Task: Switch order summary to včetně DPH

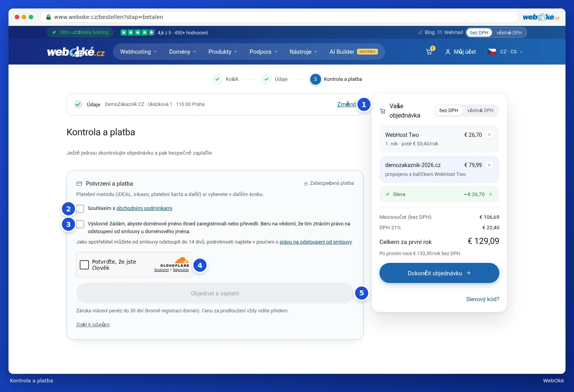Action: coord(480,111)
